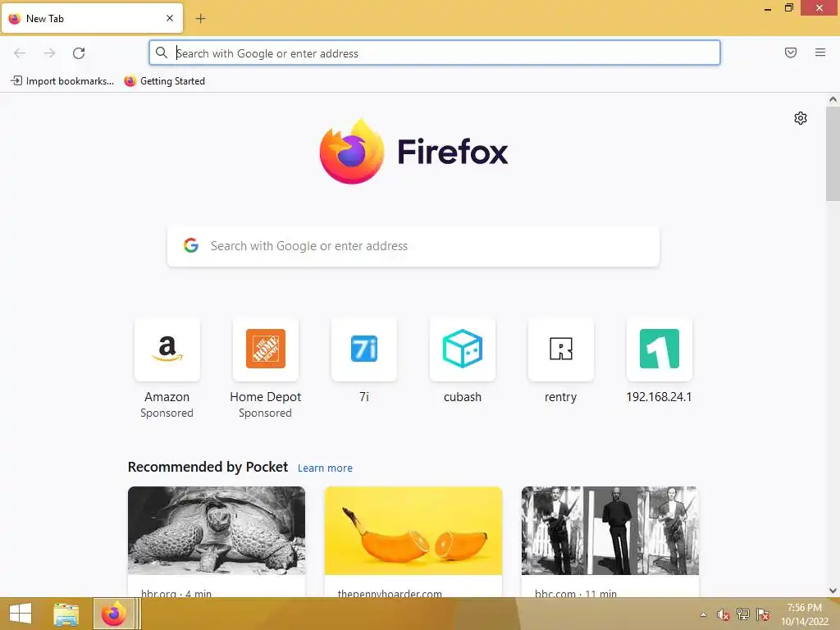The width and height of the screenshot is (840, 630).
Task: Click the Google G icon in search box
Action: tap(190, 245)
